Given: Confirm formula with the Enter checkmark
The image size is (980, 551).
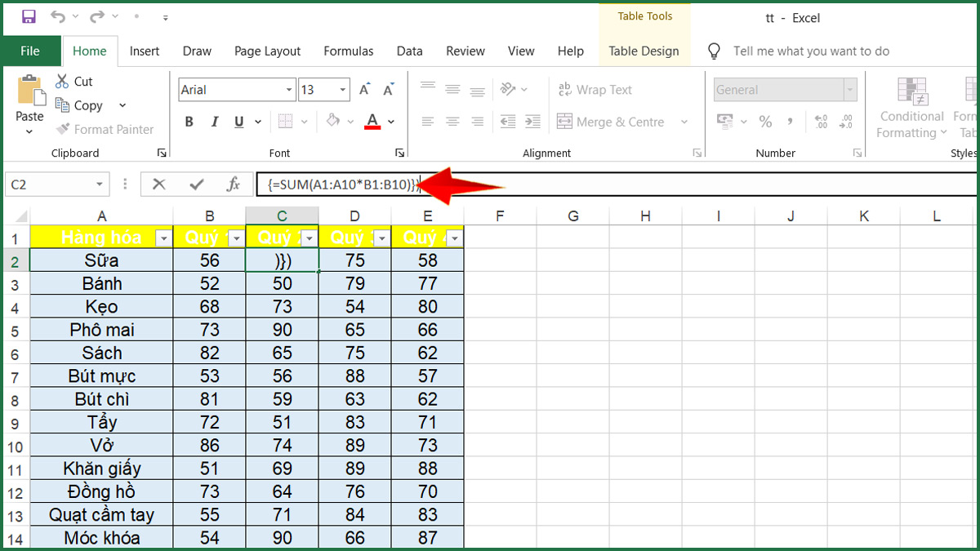Looking at the screenshot, I should click(196, 184).
